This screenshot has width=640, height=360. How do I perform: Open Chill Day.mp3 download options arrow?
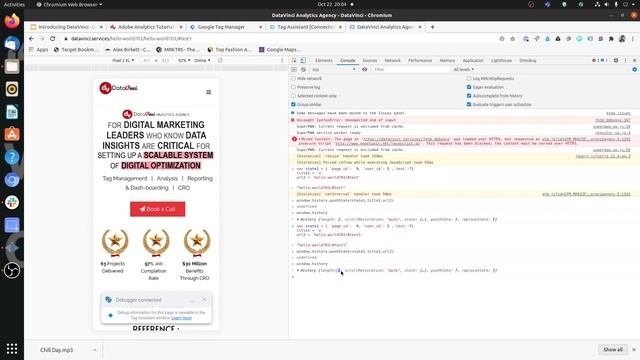point(95,350)
